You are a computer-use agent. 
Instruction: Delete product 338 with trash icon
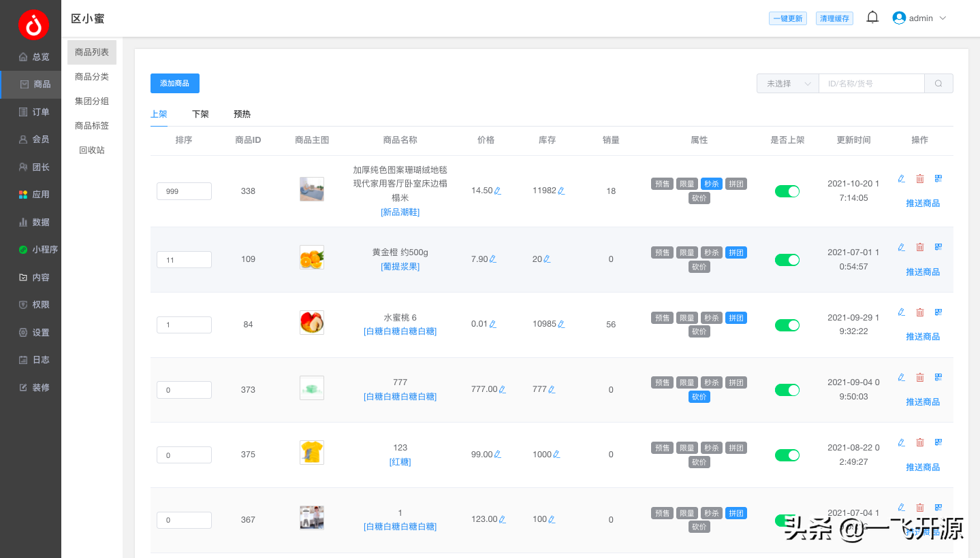point(920,179)
